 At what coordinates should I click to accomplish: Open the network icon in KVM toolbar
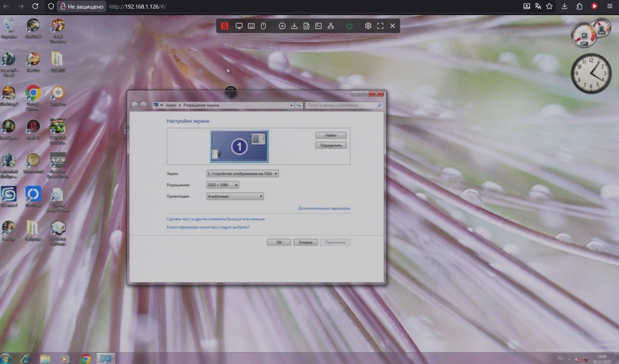[x=331, y=26]
